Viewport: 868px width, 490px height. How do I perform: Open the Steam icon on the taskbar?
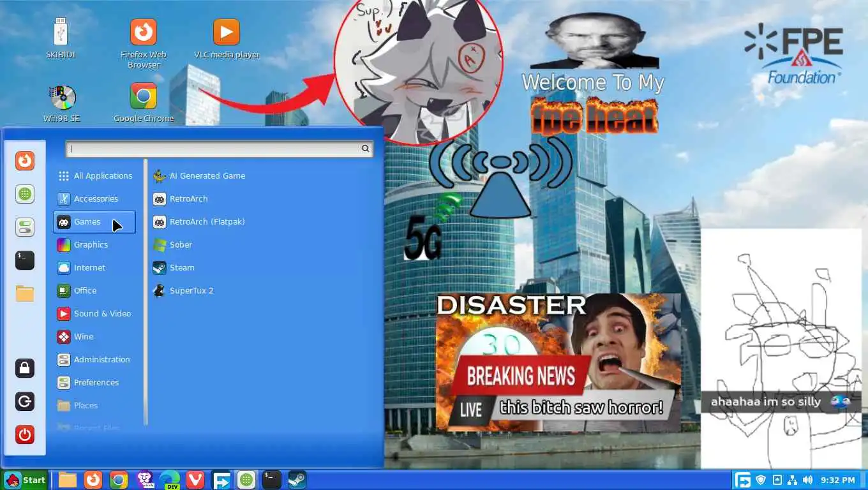tap(297, 480)
